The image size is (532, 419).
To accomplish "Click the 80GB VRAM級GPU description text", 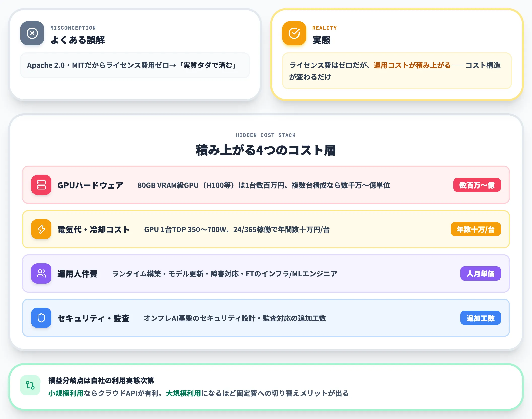I will click(264, 185).
